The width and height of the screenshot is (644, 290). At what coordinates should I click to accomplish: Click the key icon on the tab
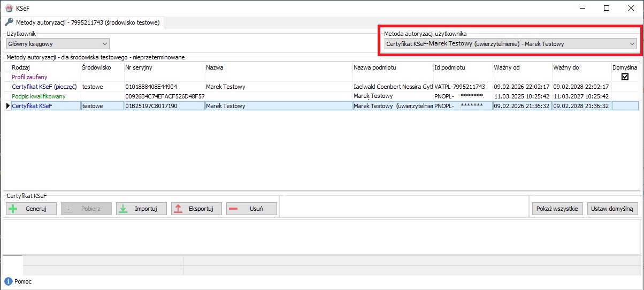coord(9,22)
